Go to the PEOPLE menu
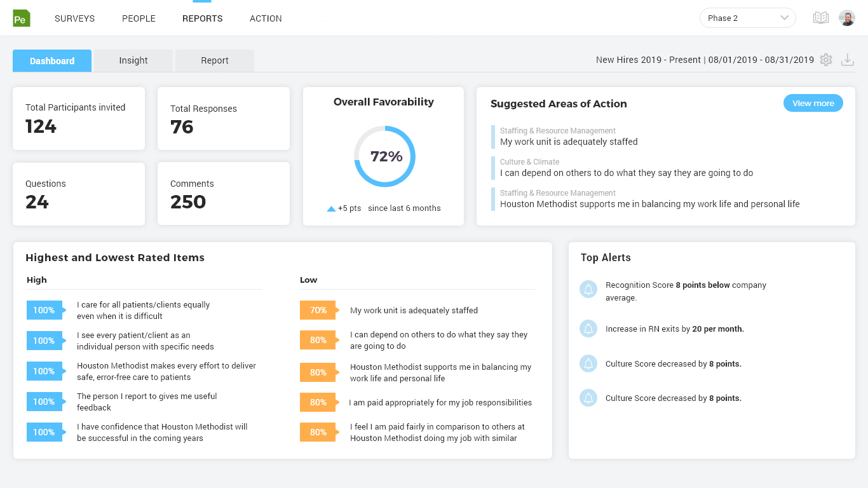The height and width of the screenshot is (488, 868). click(x=139, y=18)
